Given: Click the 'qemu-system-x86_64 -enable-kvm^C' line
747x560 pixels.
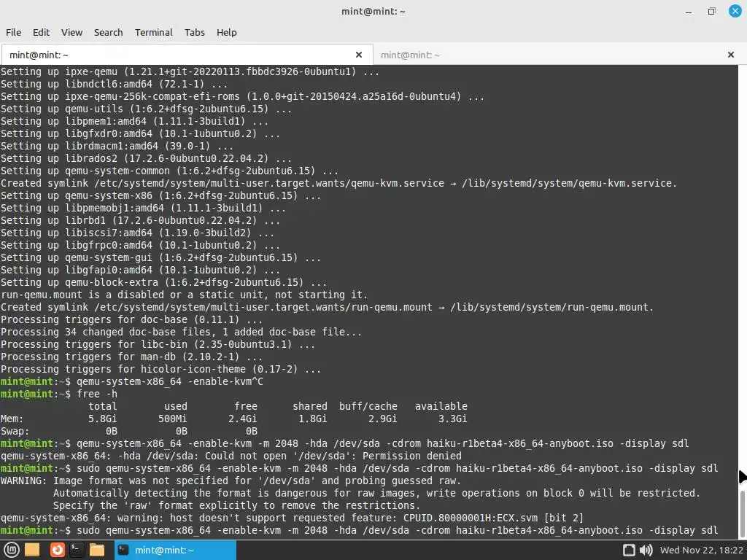Looking at the screenshot, I should click(x=132, y=381).
